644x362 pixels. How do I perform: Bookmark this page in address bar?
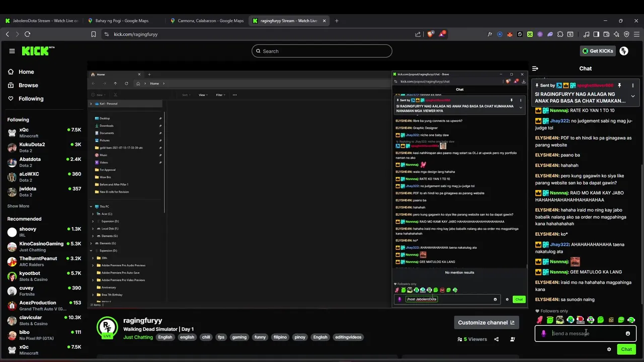94,34
